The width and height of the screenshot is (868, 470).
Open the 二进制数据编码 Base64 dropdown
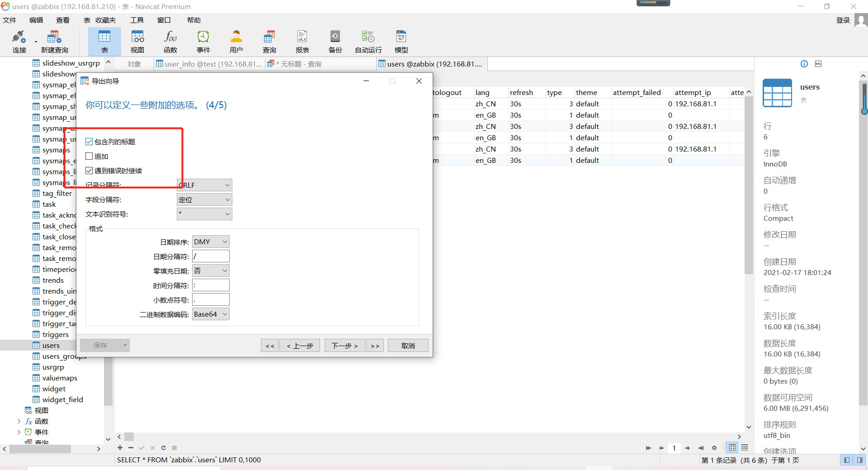click(210, 313)
